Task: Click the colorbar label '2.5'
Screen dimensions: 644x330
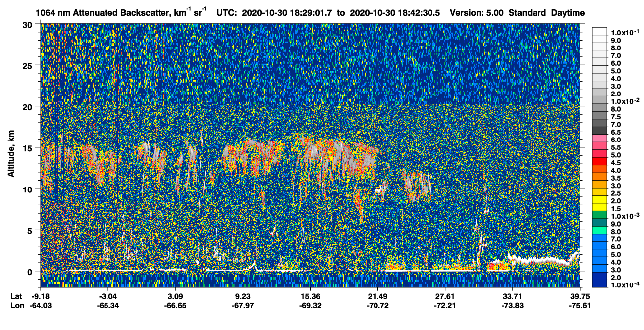Action: coord(616,193)
